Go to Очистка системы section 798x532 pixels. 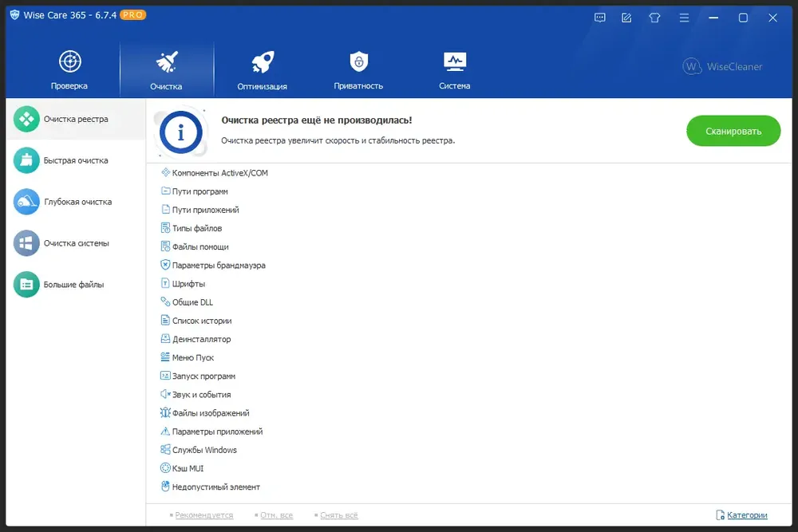pos(76,243)
